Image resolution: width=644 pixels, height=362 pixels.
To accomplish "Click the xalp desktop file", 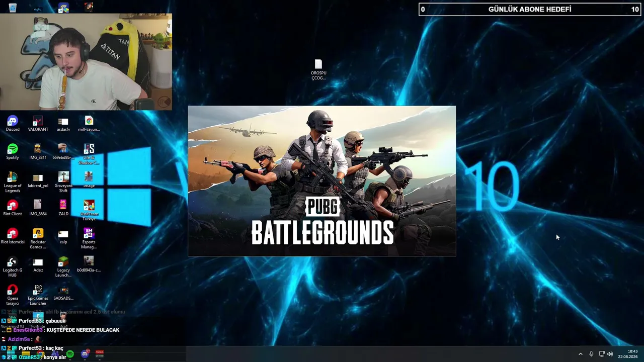I will [x=63, y=236].
